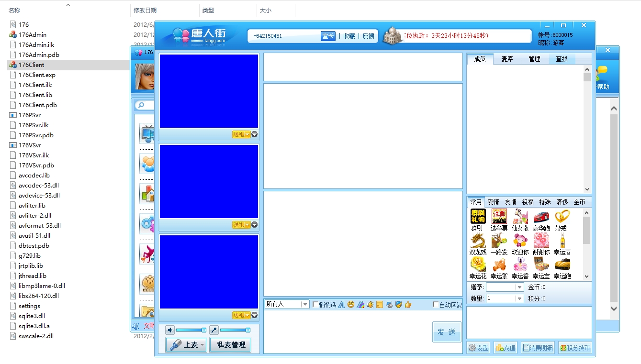
Task: Select the 幸运香 perfume gift
Action: (x=520, y=264)
